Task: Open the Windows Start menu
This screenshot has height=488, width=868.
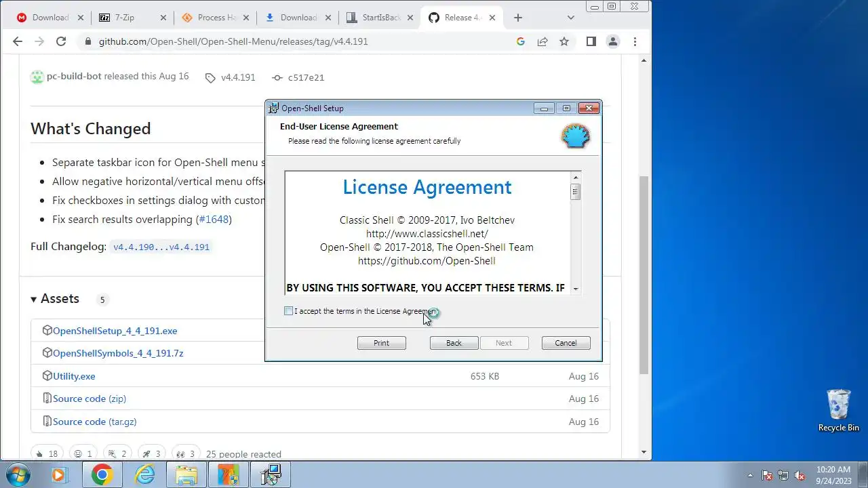Action: tap(18, 474)
